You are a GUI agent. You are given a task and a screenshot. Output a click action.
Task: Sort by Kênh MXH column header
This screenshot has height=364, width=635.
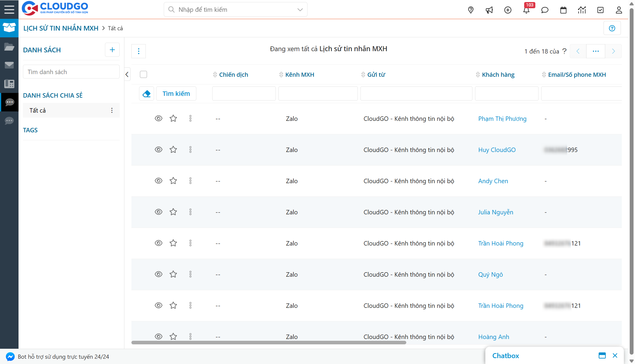point(299,75)
